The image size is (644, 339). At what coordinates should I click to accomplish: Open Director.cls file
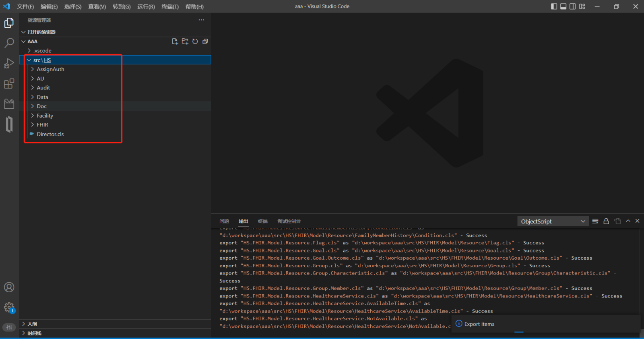50,134
